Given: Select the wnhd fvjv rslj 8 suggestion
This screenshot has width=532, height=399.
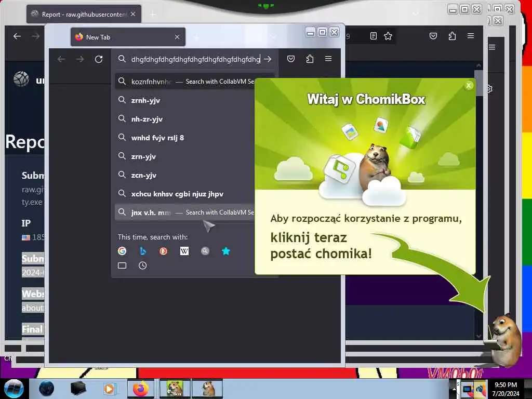Looking at the screenshot, I should coord(185,138).
